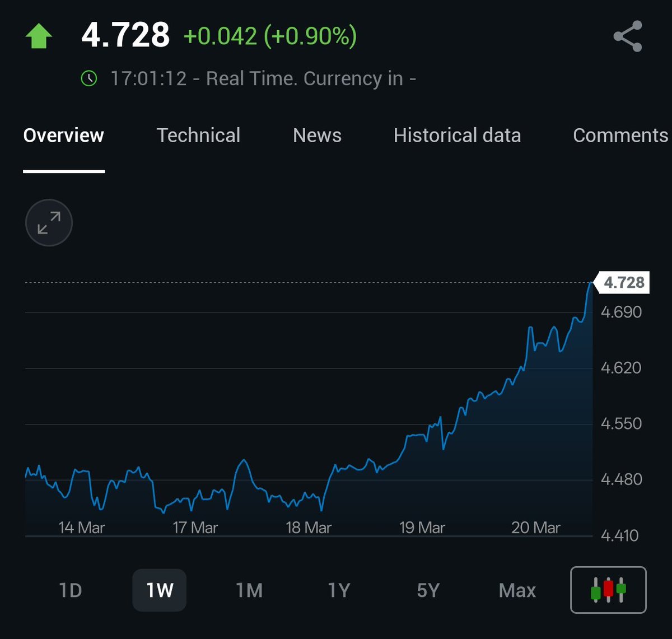Select the 1M time range

pos(249,590)
